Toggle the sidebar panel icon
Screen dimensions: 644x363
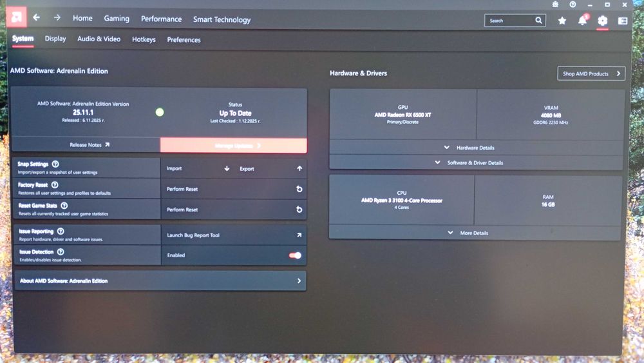click(x=623, y=21)
